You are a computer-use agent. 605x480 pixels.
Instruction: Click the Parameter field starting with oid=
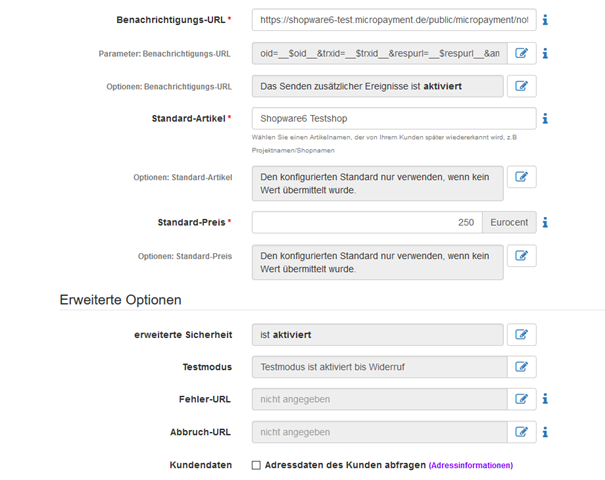pyautogui.click(x=380, y=53)
